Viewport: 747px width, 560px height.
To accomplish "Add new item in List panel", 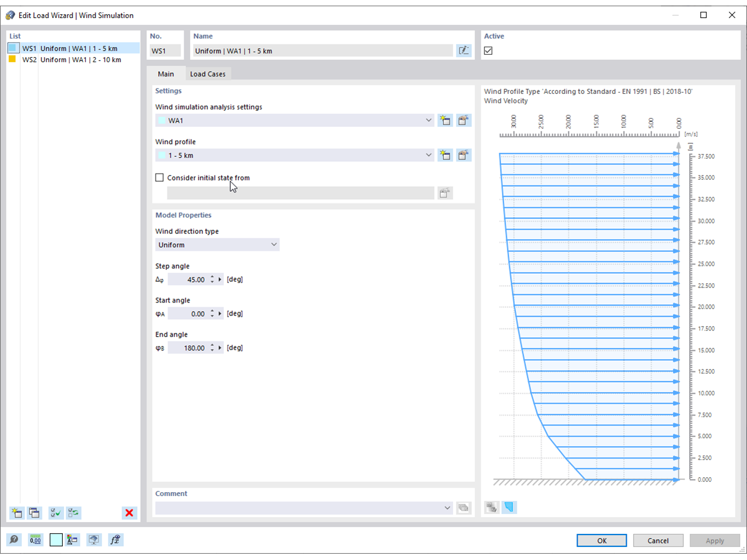I will tap(17, 513).
